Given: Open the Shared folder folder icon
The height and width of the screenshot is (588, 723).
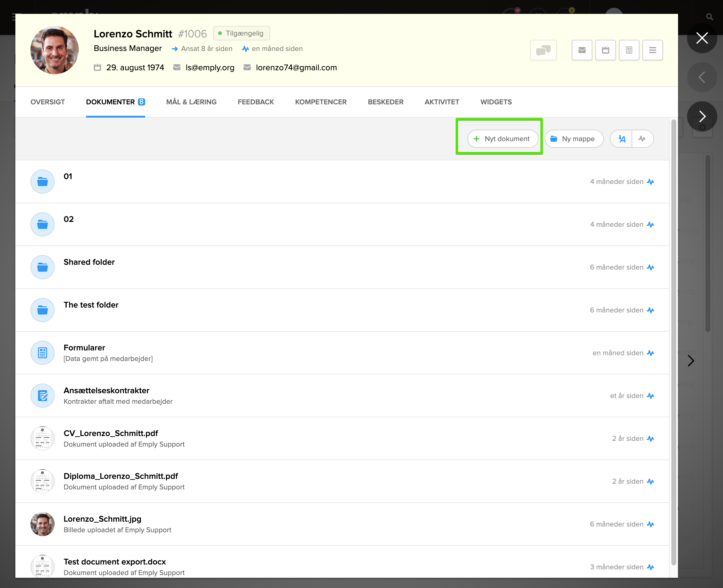Looking at the screenshot, I should click(x=42, y=267).
